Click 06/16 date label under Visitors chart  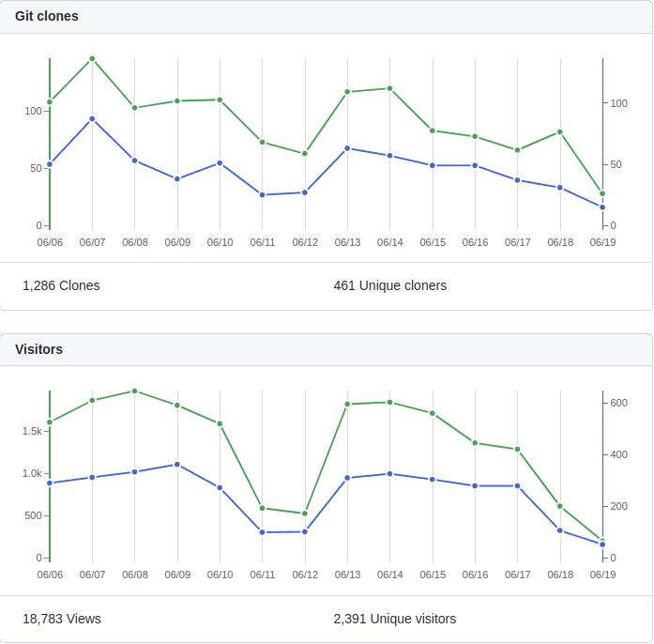tap(475, 575)
